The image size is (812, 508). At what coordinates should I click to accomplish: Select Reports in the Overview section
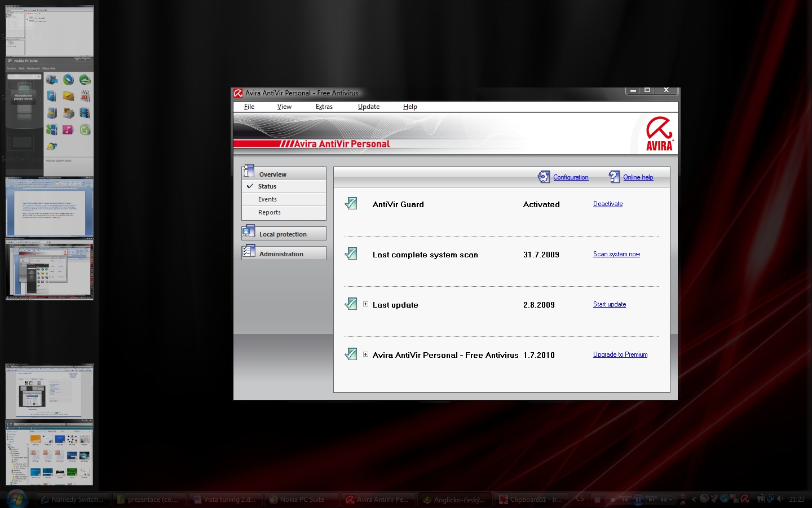click(x=284, y=212)
